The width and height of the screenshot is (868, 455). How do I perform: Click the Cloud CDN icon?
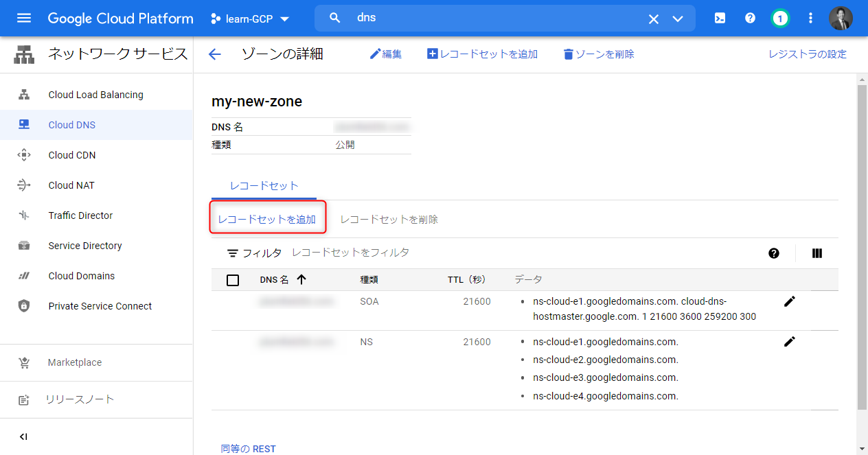[x=24, y=155]
